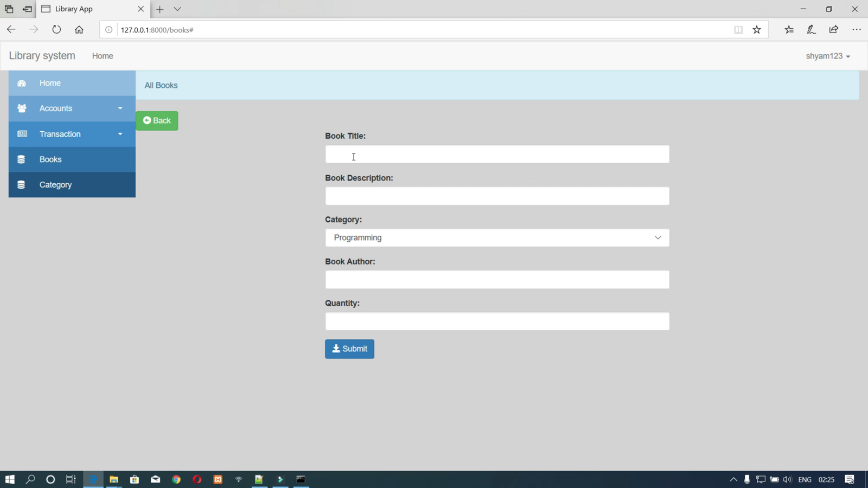Open a new browser tab
Viewport: 868px width, 488px height.
(160, 9)
